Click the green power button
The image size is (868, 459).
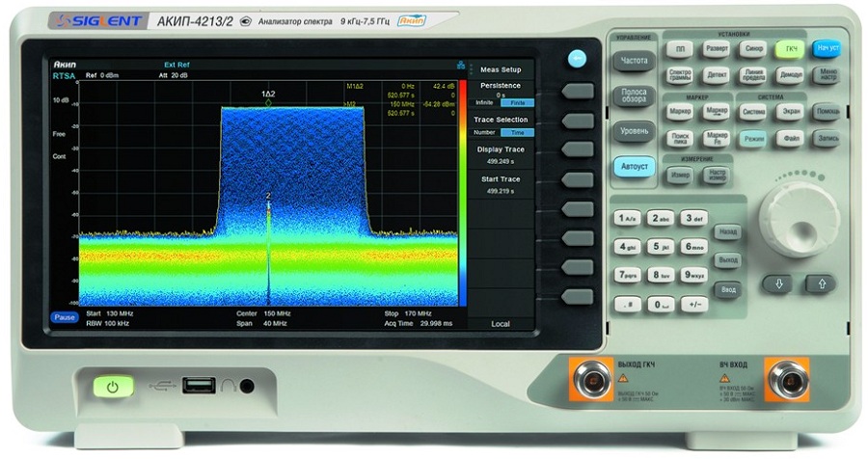113,387
